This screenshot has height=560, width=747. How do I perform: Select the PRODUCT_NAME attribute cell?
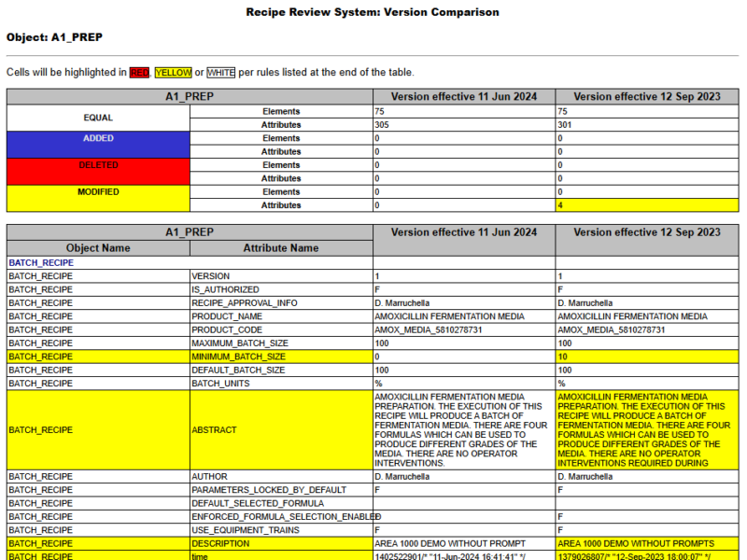click(281, 316)
